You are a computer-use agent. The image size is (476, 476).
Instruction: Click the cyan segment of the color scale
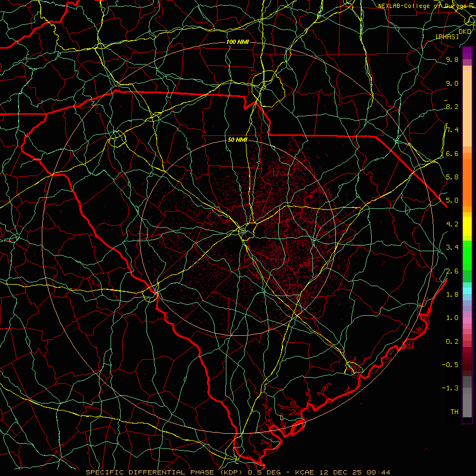click(x=467, y=291)
